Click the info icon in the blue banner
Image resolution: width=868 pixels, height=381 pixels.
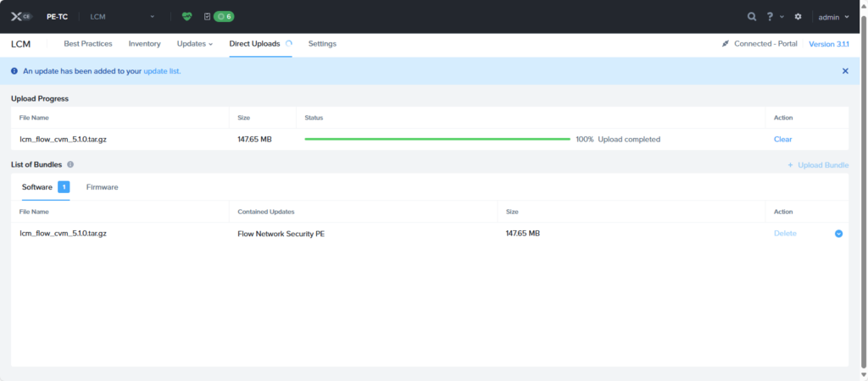14,71
